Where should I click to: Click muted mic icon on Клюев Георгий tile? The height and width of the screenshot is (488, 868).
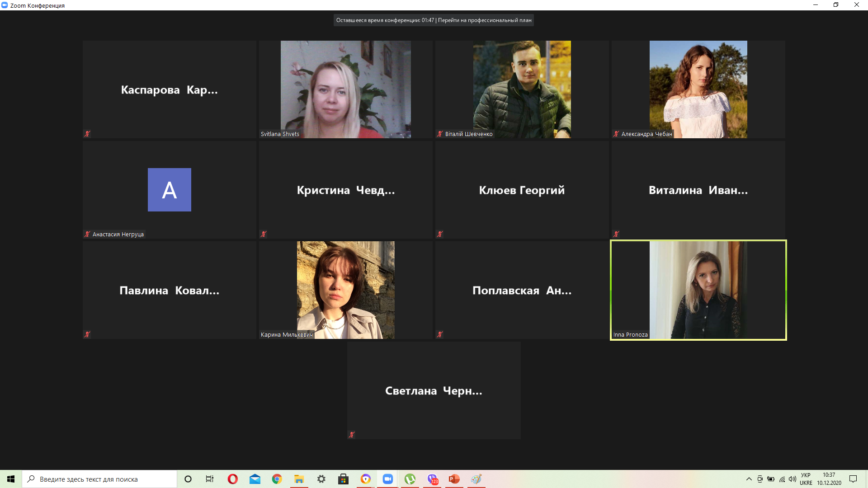[x=440, y=234]
